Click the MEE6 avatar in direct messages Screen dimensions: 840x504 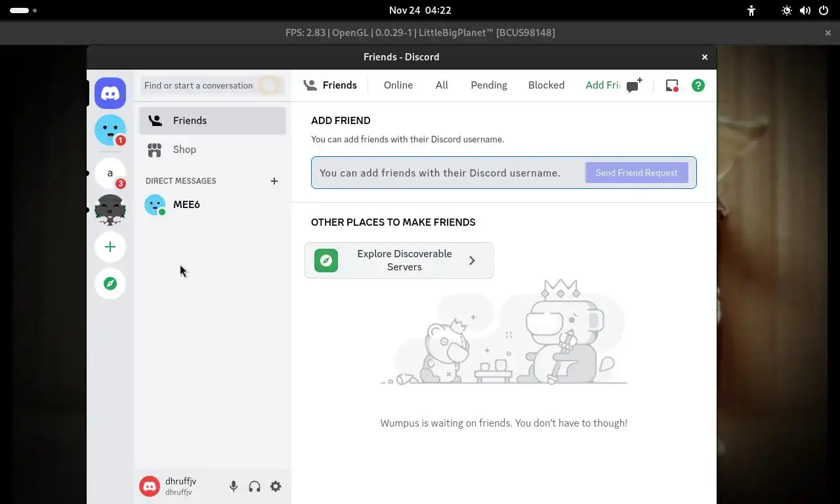(x=155, y=205)
